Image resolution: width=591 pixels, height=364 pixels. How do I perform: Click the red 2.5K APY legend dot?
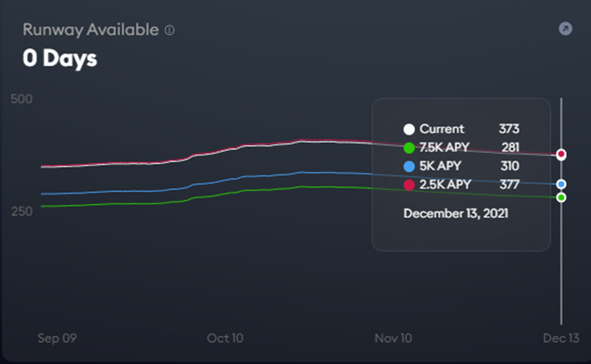click(409, 185)
